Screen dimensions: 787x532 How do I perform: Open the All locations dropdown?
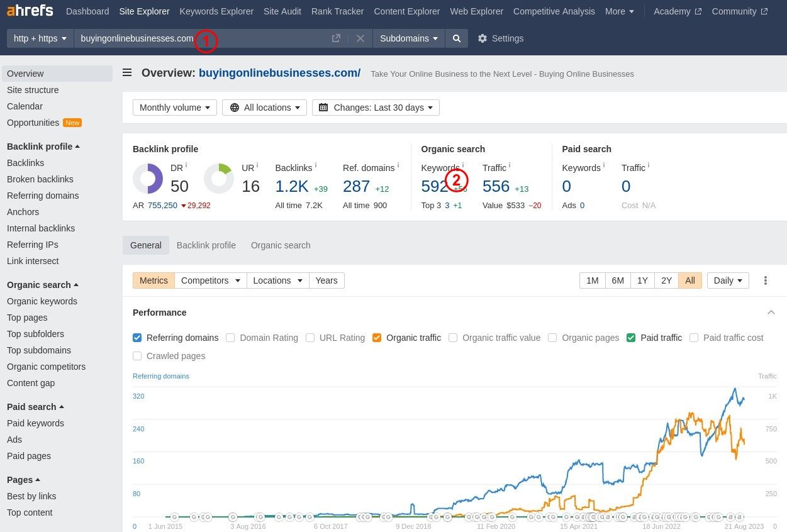[x=265, y=108]
